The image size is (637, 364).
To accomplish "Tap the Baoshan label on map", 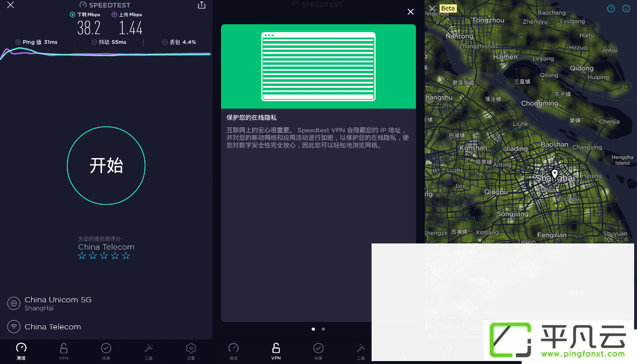I will [554, 144].
